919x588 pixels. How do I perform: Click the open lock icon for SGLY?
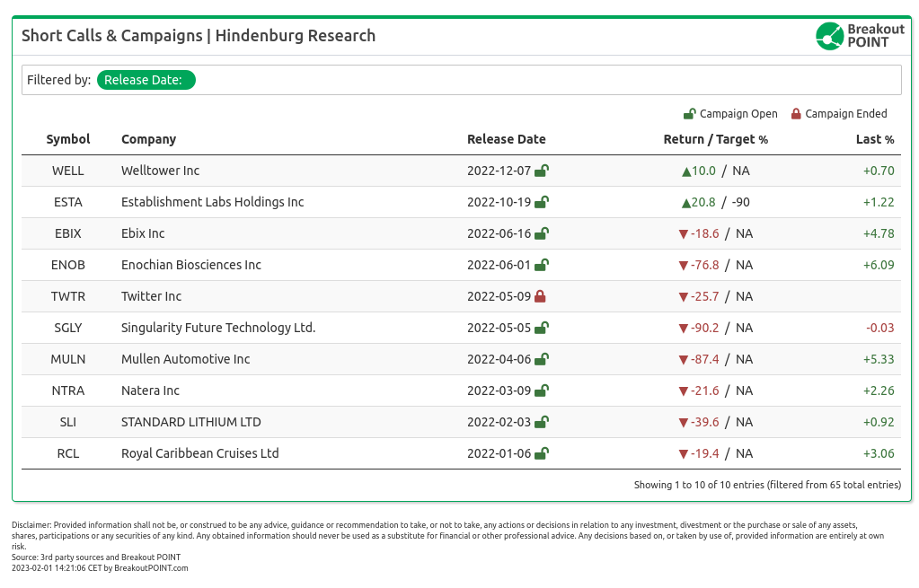pos(542,328)
